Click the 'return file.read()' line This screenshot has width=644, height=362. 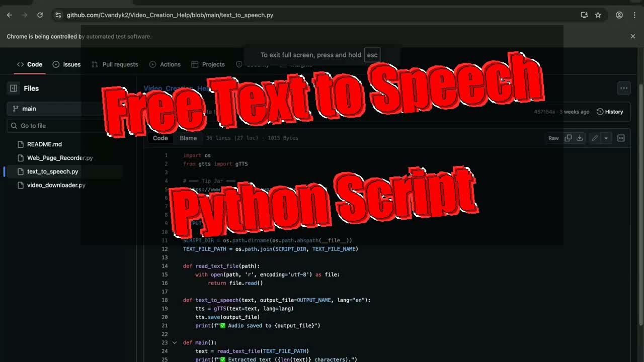point(235,283)
